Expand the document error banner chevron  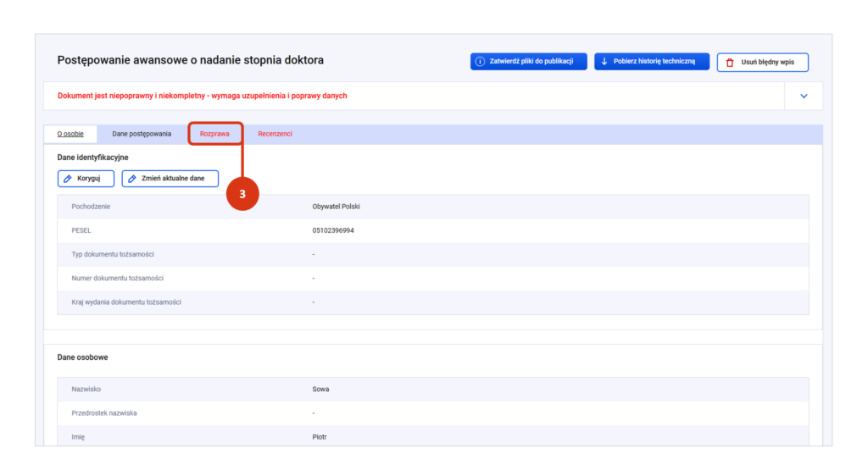[x=804, y=96]
